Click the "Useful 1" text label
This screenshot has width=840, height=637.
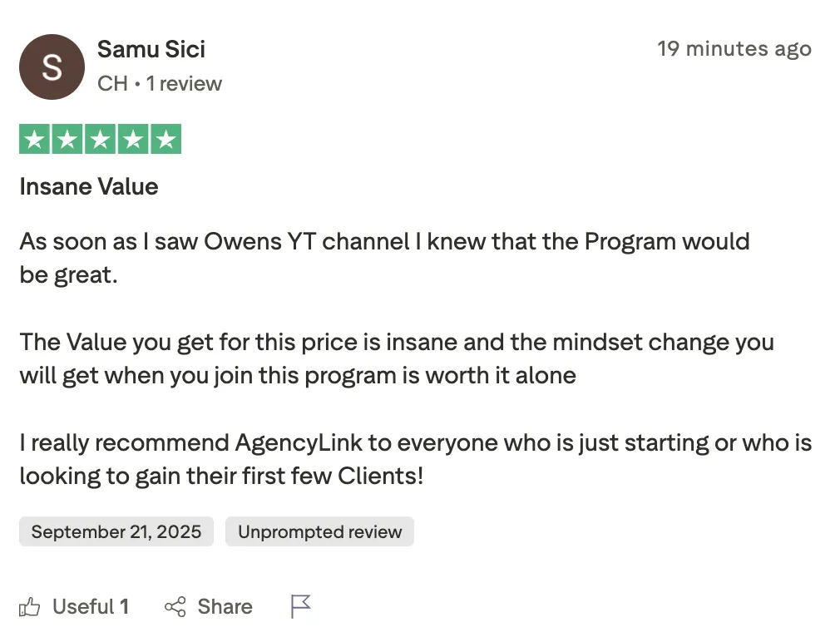pyautogui.click(x=90, y=607)
